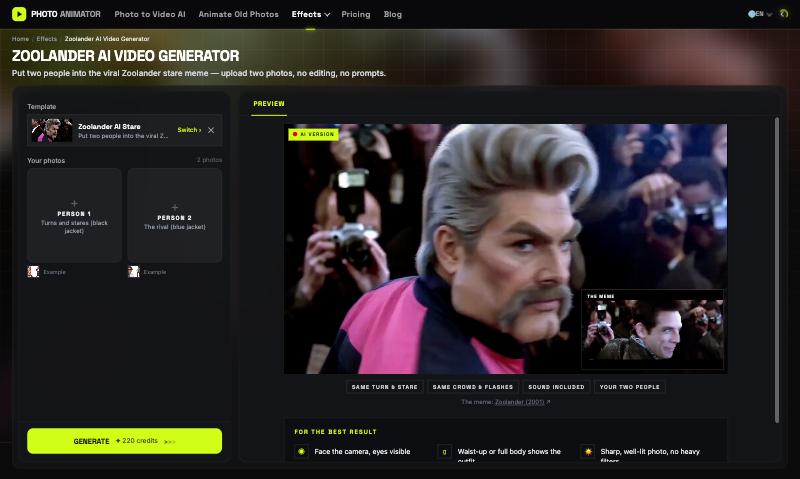Click the sharp well-lit photo tip icon

tap(588, 451)
